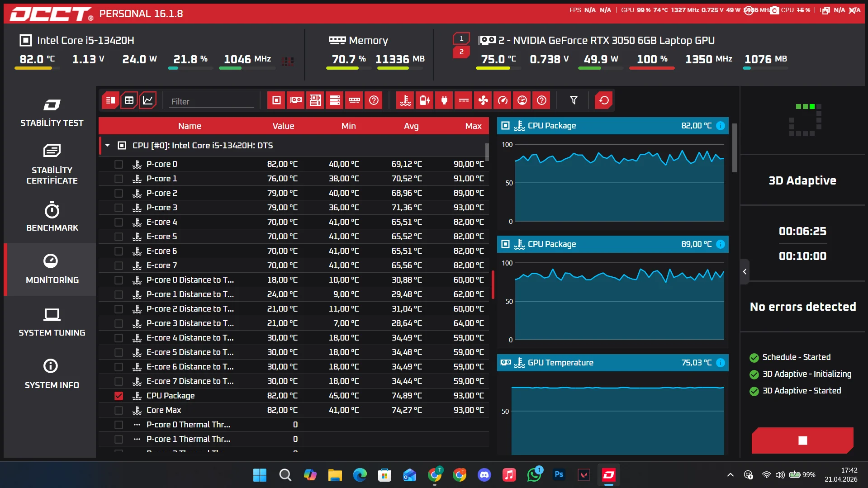This screenshot has height=488, width=868.
Task: Open WhatsApp from the taskbar
Action: 534,475
